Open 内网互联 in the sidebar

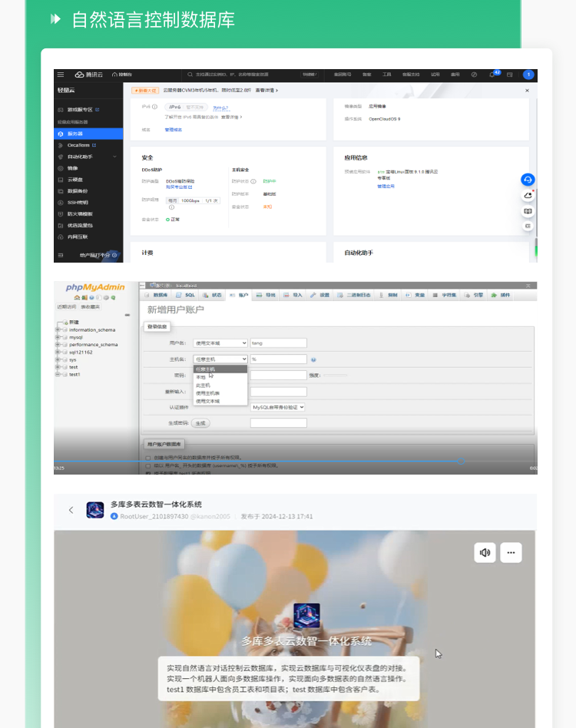click(x=77, y=237)
